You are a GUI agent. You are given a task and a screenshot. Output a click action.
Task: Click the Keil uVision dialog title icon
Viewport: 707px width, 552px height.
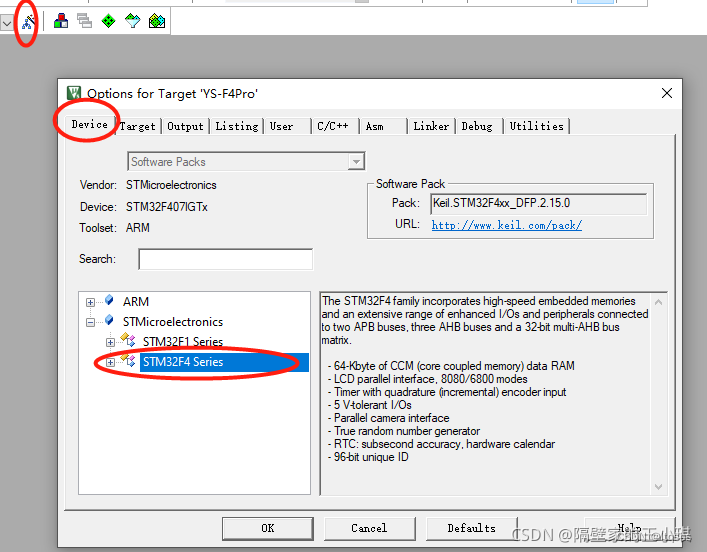74,93
